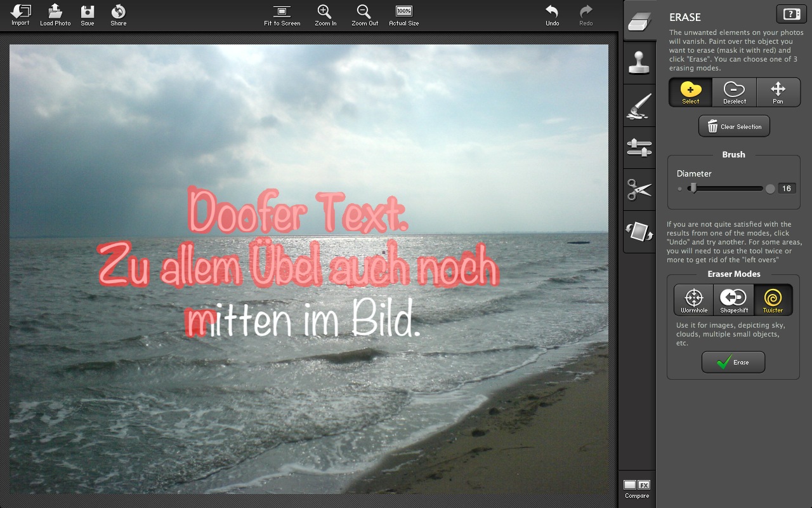Switch to Deselect mode
Viewport: 812px width, 508px height.
pos(734,93)
